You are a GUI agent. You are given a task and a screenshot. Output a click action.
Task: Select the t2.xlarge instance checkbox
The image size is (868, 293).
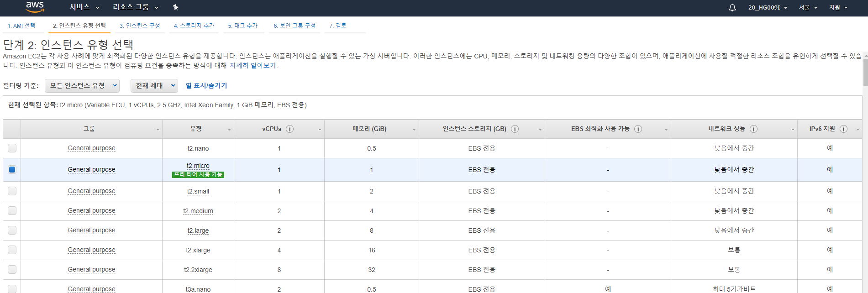[12, 250]
